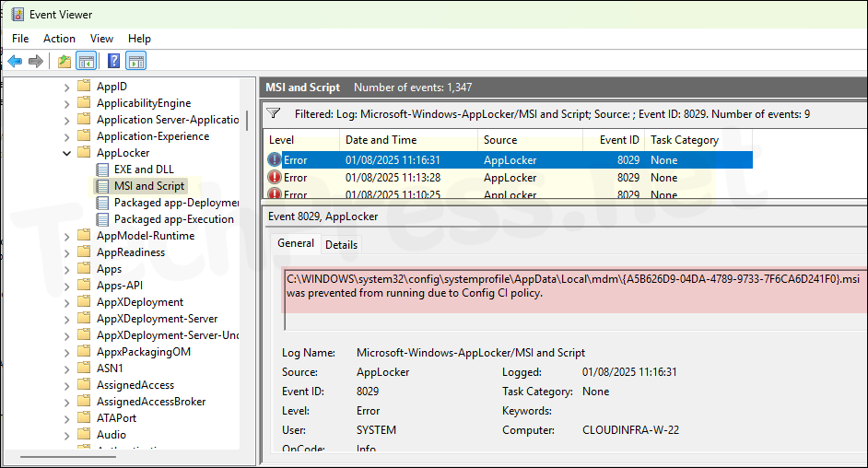Select event row dated 01/08/2025 11:13:28
The height and width of the screenshot is (468, 868).
click(x=509, y=178)
